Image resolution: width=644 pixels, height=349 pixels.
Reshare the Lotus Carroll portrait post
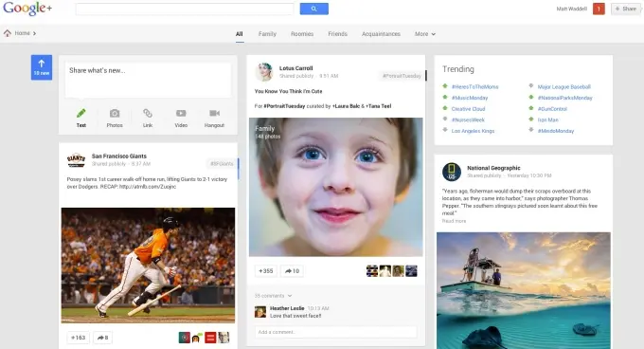(x=292, y=271)
